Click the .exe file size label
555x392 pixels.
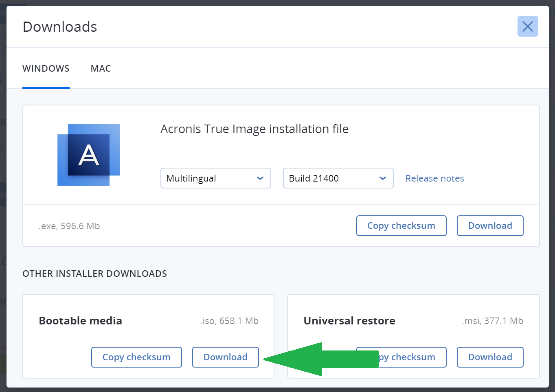coord(69,226)
